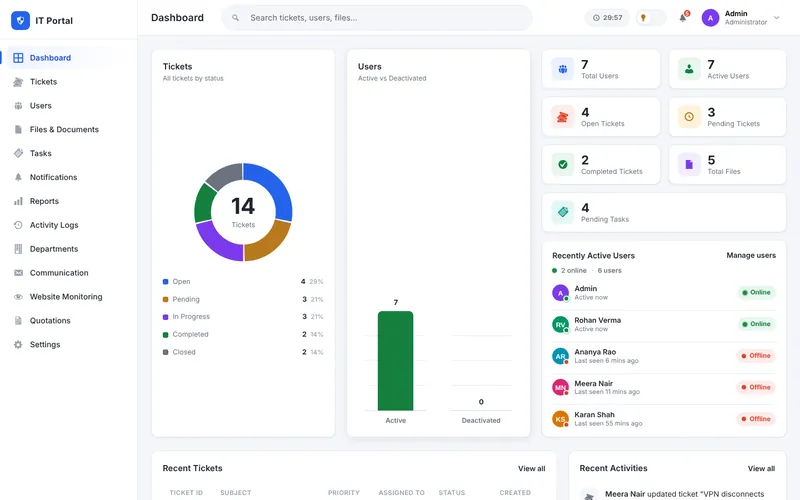Click the Completed Tickets check icon
This screenshot has width=800, height=500.
coord(563,165)
